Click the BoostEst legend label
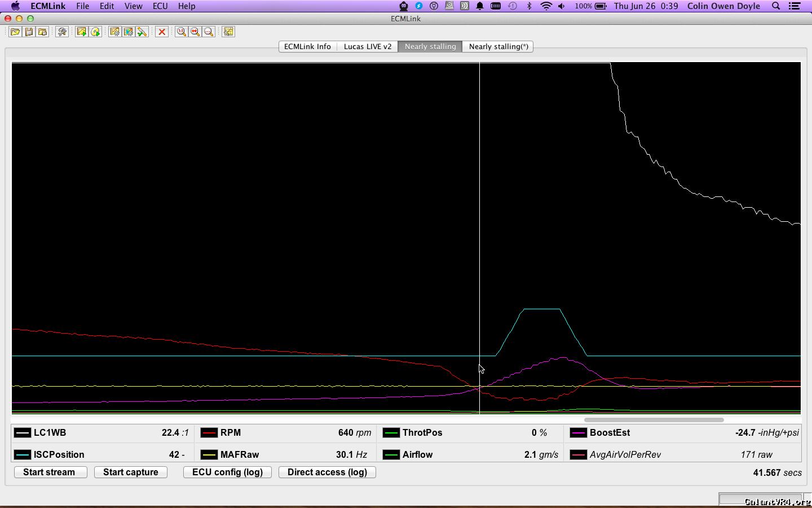The image size is (812, 508). coord(610,433)
